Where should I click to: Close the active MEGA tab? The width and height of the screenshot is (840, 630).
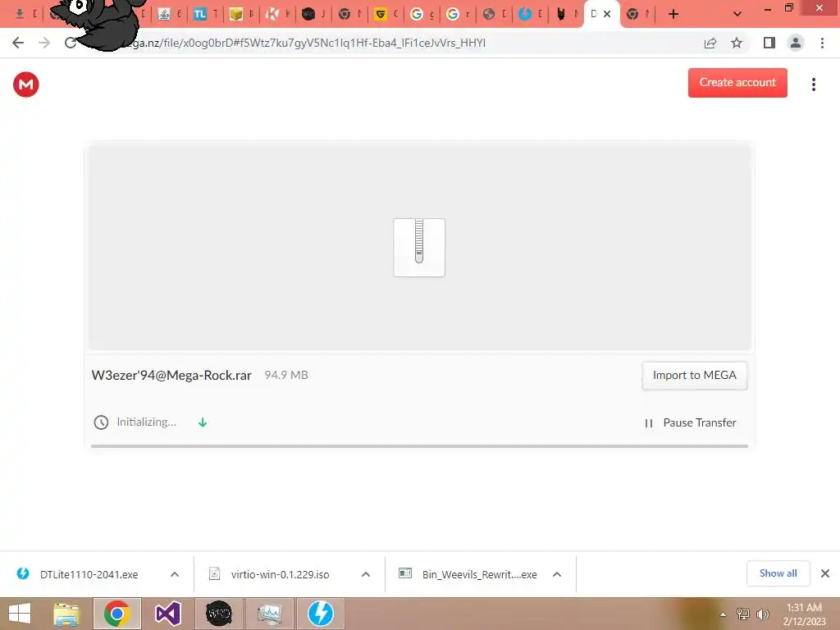(607, 15)
